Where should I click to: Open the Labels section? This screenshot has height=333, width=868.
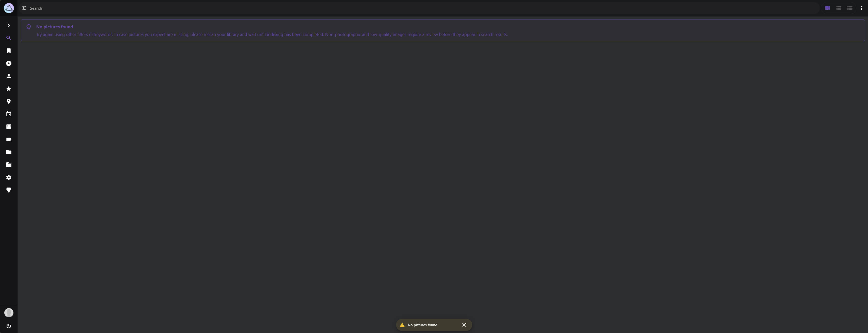point(9,139)
